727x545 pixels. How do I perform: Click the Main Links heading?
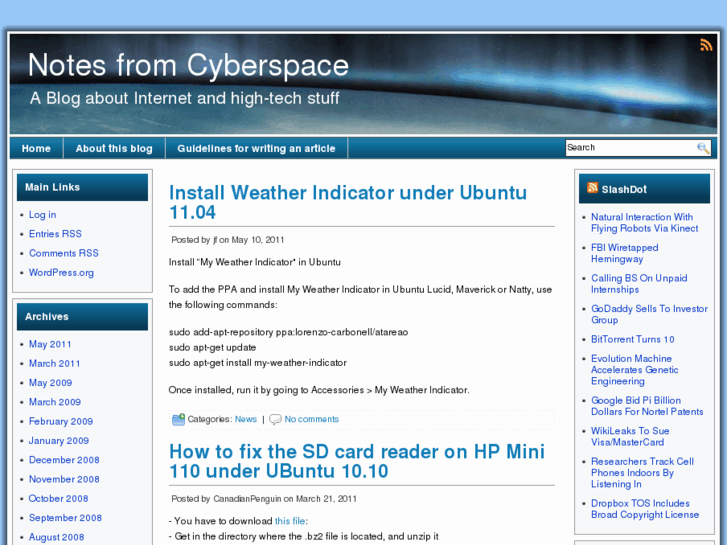52,187
